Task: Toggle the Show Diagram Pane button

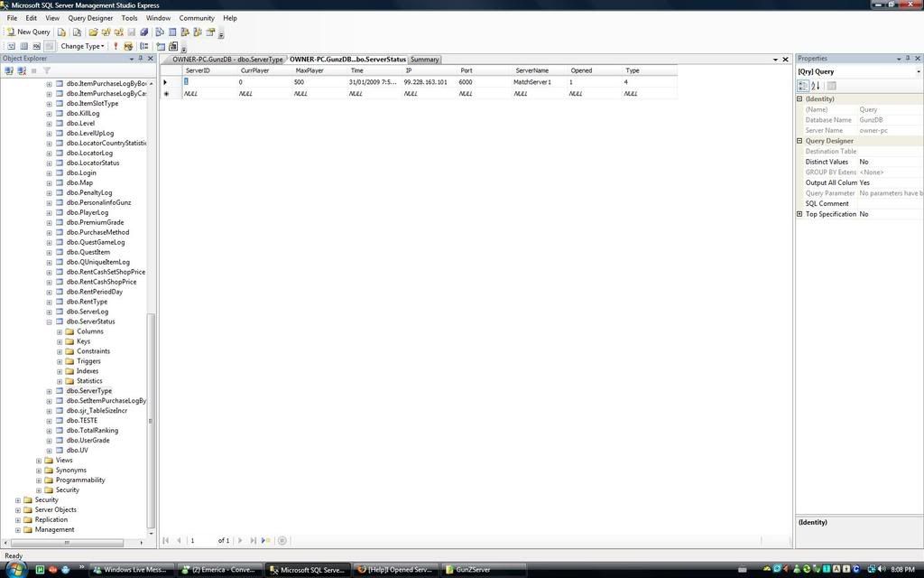Action: [x=11, y=46]
